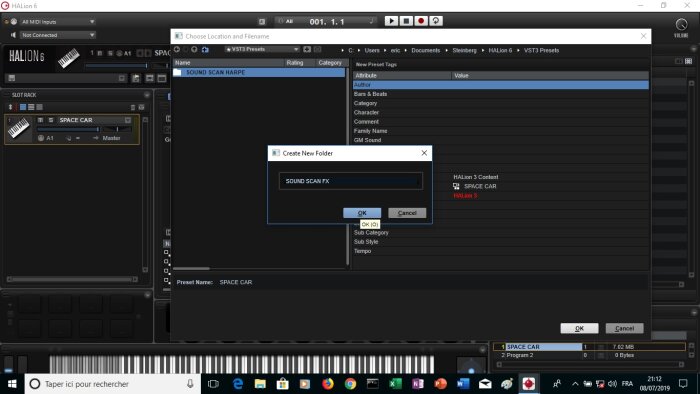The width and height of the screenshot is (700, 394).
Task: Click the transport stop button
Action: coord(406,21)
